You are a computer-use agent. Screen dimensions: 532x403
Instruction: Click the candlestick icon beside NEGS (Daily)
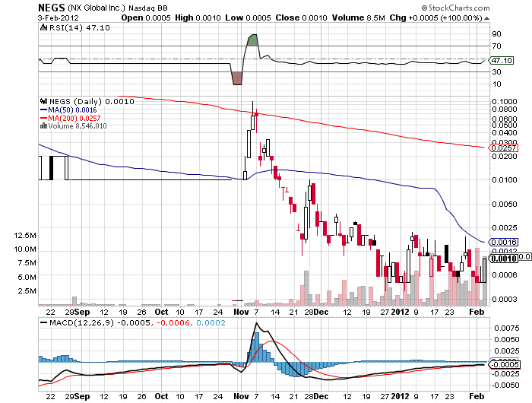(x=43, y=101)
